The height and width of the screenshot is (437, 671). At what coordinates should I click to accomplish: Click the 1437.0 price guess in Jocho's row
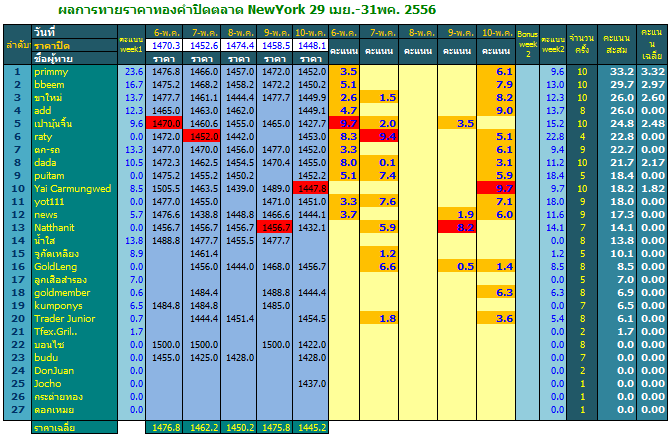pos(311,384)
